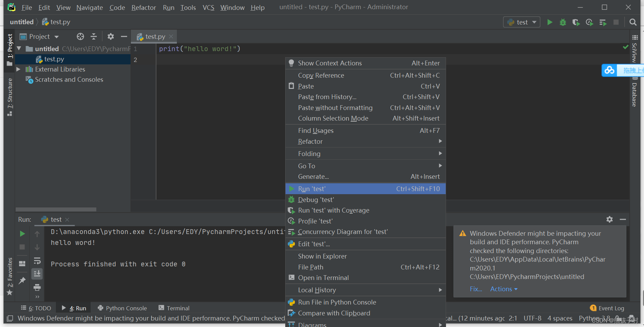Hide the Run panel with minus icon
Screen dimensions: 644x327
point(623,219)
